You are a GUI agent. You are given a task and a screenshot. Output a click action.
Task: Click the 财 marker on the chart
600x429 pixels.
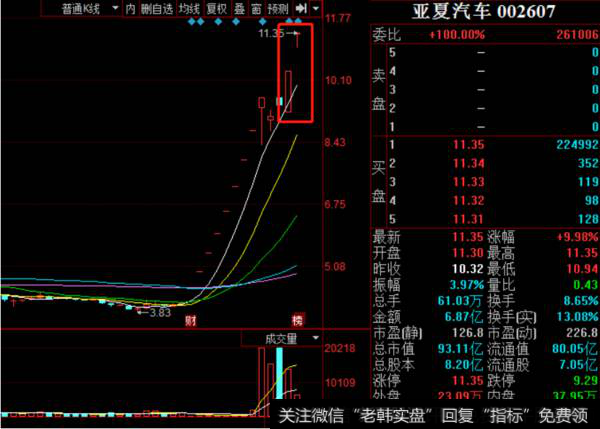click(191, 320)
